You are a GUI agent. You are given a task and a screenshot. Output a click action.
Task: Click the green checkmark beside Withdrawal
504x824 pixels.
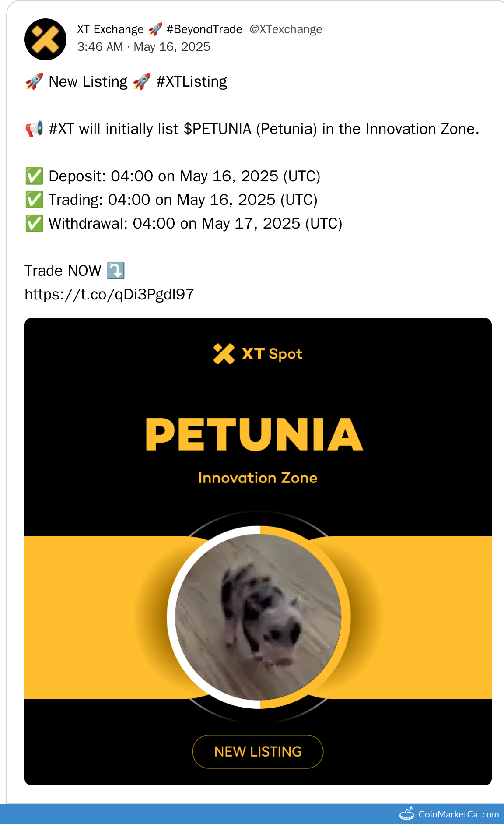34,223
